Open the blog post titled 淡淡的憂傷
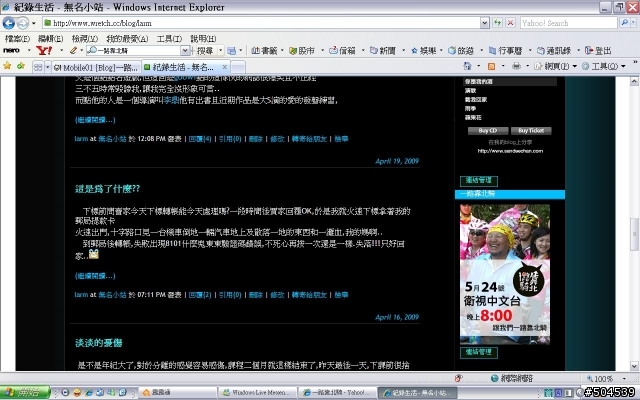Screen dimensions: 640x400 point(99,343)
